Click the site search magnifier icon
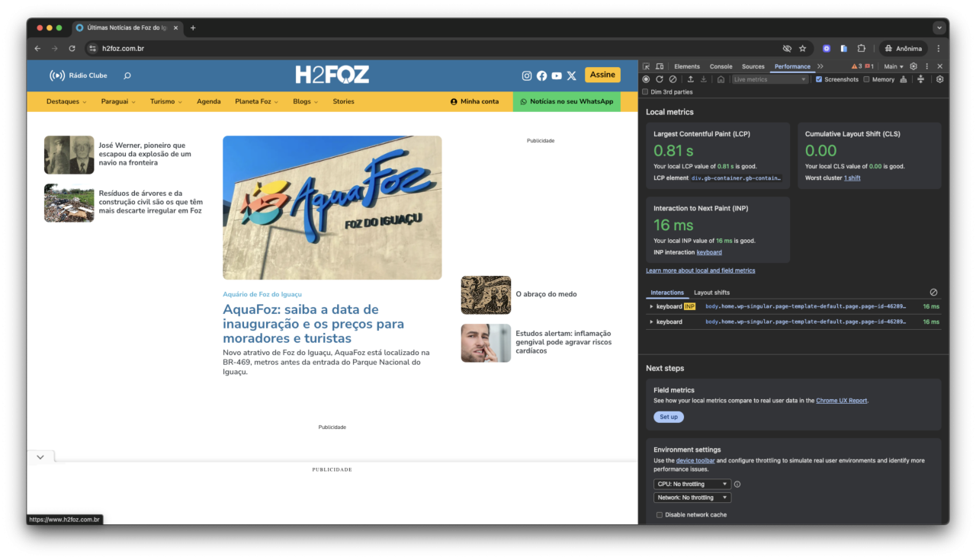 click(x=127, y=75)
